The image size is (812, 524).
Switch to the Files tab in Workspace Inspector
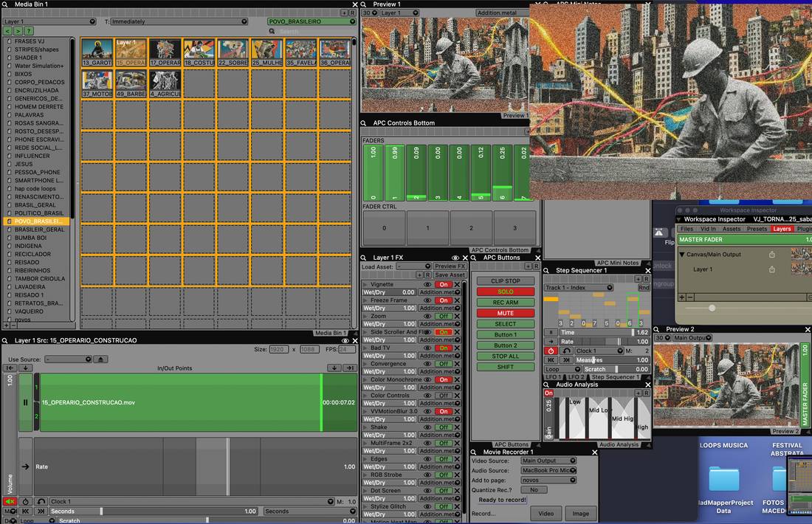click(687, 229)
